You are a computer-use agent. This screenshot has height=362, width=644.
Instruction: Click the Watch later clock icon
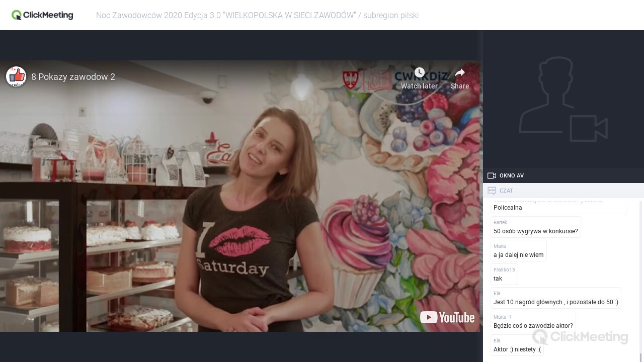419,73
